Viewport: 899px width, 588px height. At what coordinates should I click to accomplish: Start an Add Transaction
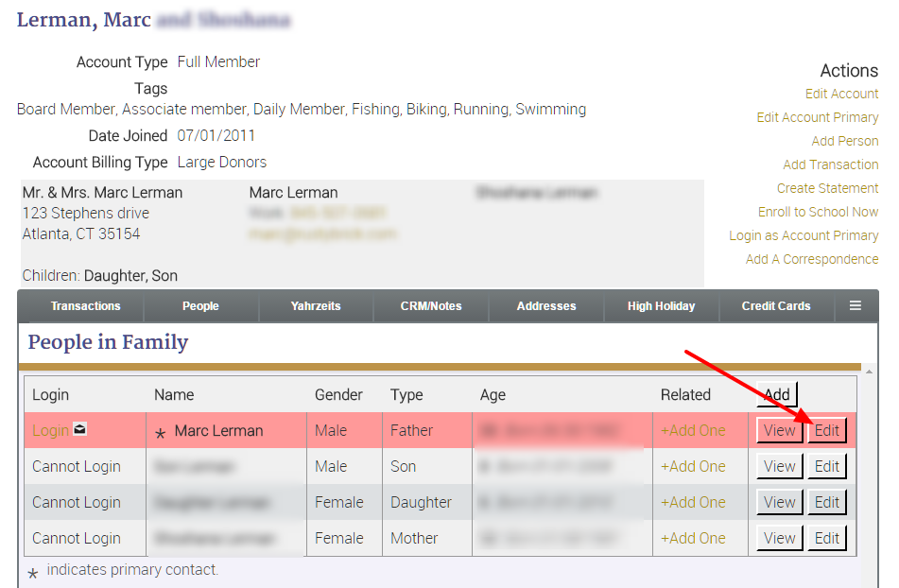click(830, 164)
